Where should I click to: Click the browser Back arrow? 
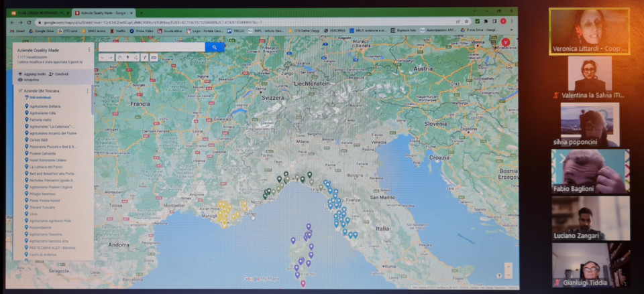click(13, 22)
